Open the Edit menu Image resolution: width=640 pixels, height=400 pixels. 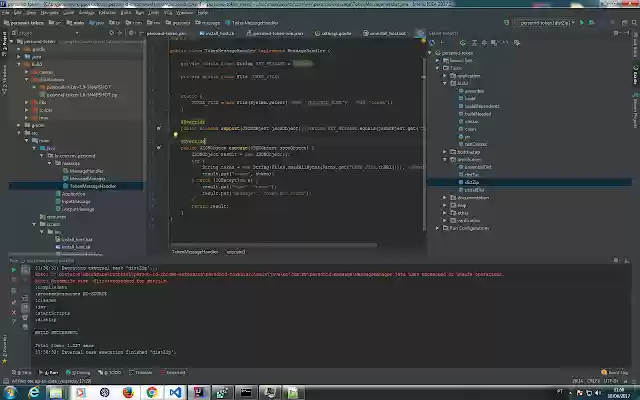(x=18, y=13)
